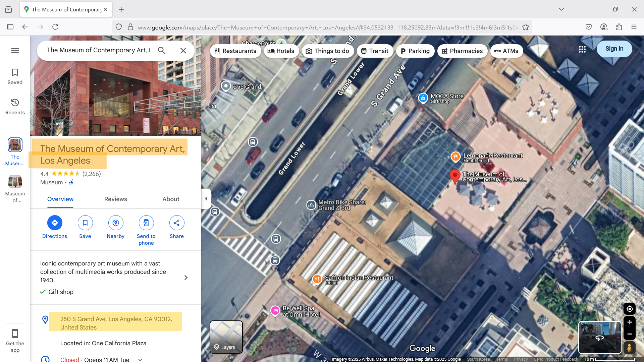The width and height of the screenshot is (644, 362).
Task: Open the browser extensions icon
Action: point(619,27)
